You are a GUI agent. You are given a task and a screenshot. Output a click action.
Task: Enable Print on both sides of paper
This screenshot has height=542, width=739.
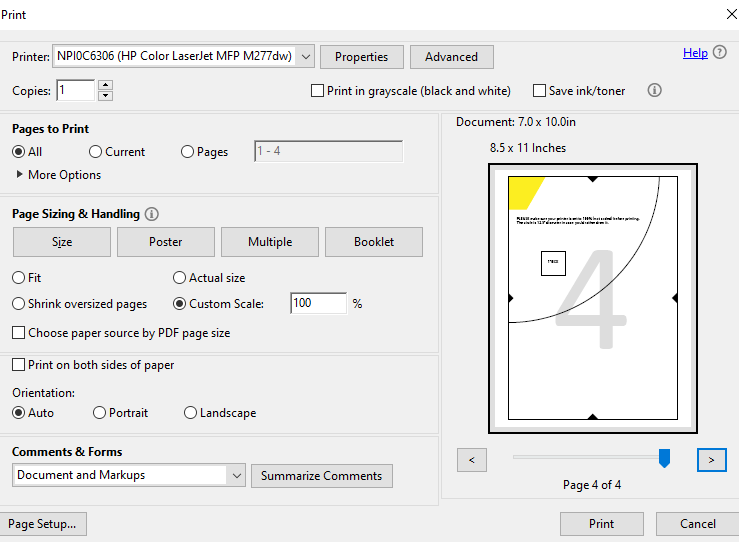[x=19, y=366]
